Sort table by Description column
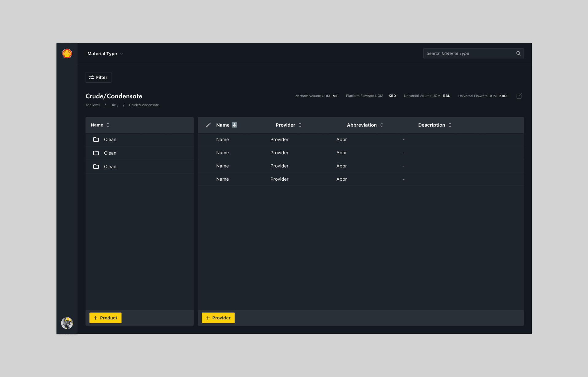Viewport: 588px width, 377px height. tap(450, 125)
